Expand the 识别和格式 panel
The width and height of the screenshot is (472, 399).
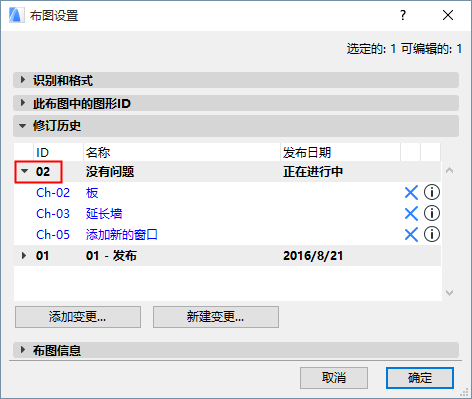[23, 80]
